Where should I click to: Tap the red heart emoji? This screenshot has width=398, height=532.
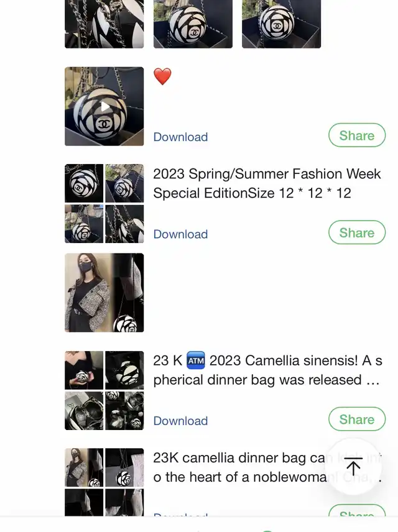click(162, 77)
